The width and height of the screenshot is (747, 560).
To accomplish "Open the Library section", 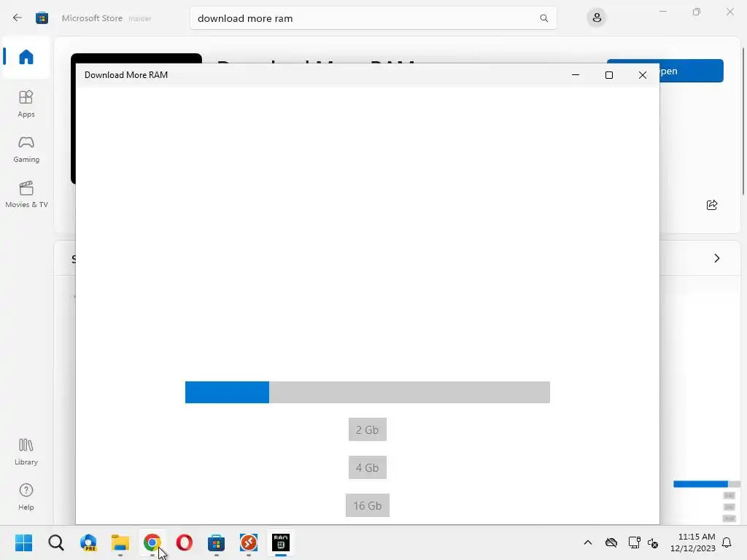I will pyautogui.click(x=26, y=451).
